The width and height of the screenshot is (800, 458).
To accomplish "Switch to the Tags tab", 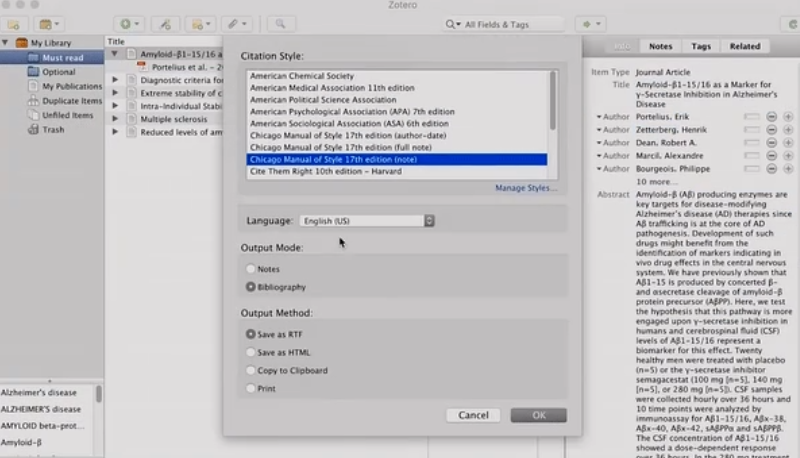I will (701, 46).
